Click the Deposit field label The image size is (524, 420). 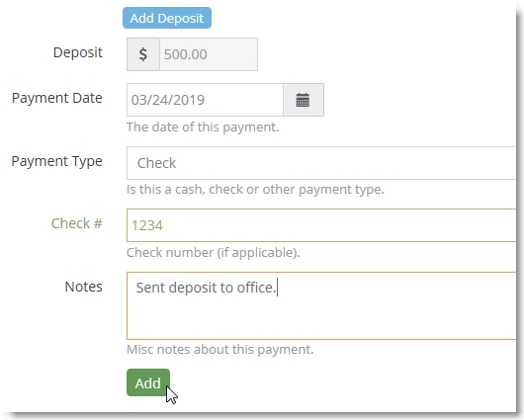(78, 52)
